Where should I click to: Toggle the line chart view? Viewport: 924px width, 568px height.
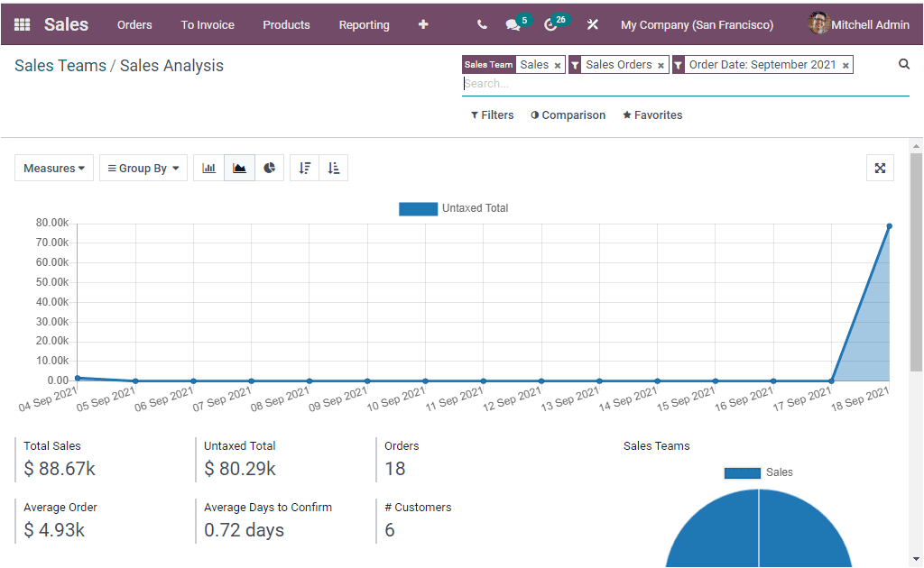pos(238,168)
